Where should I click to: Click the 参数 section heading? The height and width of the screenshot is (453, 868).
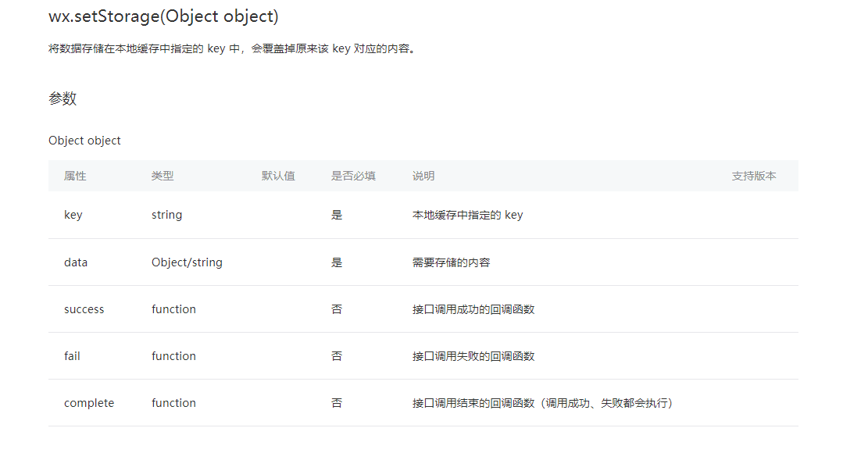point(62,98)
